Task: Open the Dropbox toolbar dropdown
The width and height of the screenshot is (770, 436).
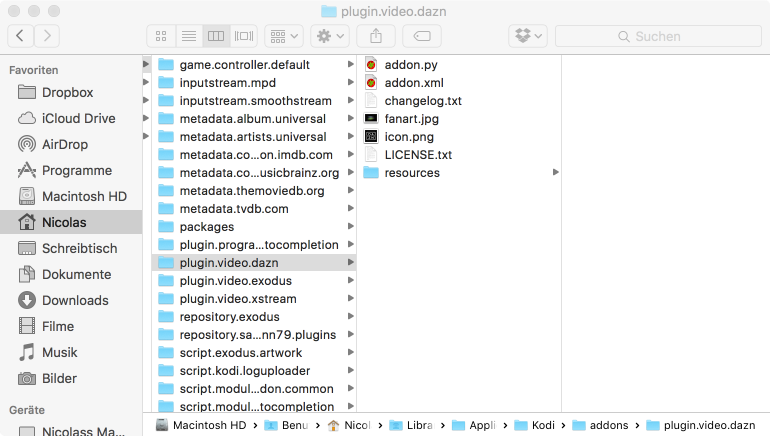Action: tap(528, 36)
